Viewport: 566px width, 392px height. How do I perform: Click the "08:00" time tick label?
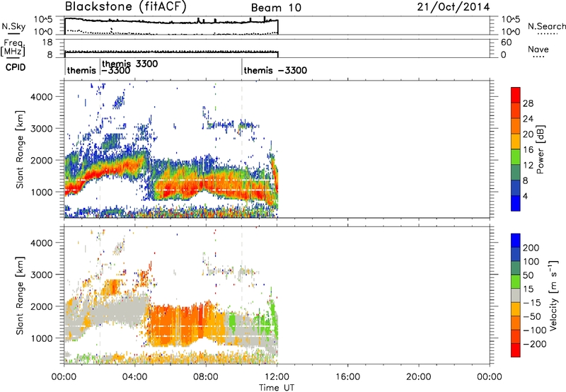point(206,377)
